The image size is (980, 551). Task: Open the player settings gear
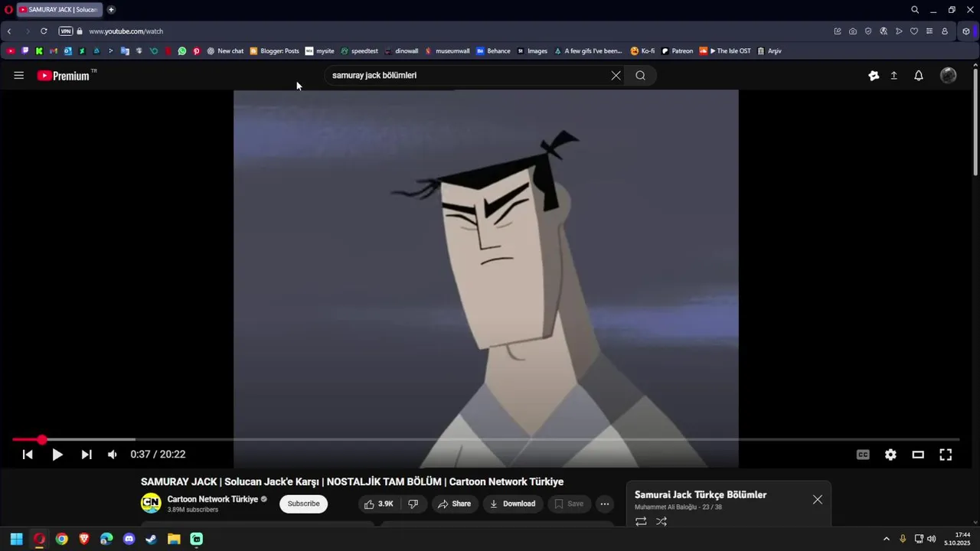click(x=890, y=455)
